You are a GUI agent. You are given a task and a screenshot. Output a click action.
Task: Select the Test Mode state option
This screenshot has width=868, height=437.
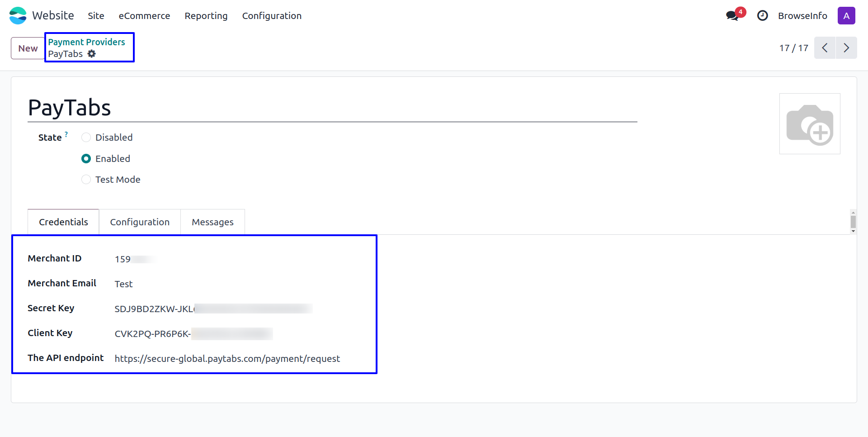pos(86,180)
